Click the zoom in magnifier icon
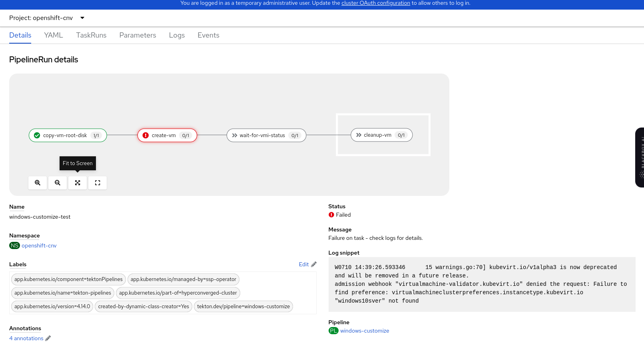Screen dimensions: 644x343 pyautogui.click(x=38, y=183)
